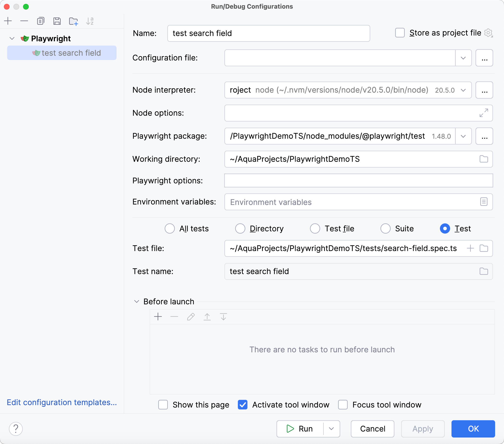Save the configuration with the save icon

[57, 21]
